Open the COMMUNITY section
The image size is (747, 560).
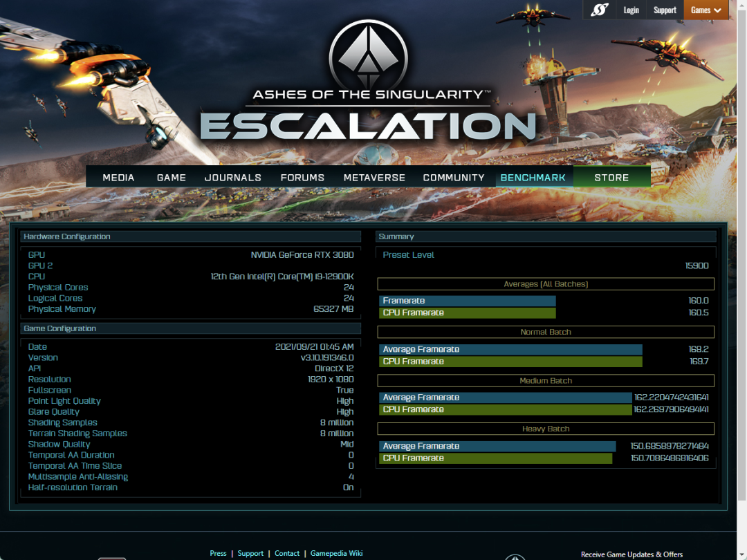click(x=454, y=178)
